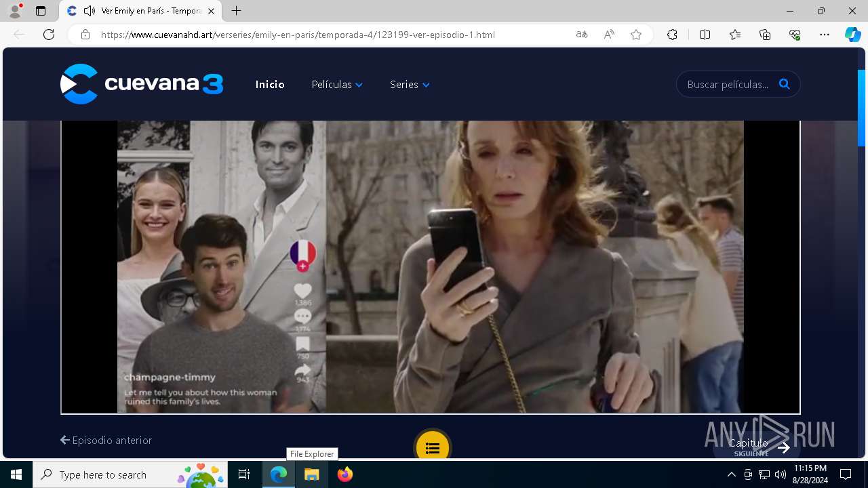Open network status tray icon
The width and height of the screenshot is (868, 488).
(764, 474)
